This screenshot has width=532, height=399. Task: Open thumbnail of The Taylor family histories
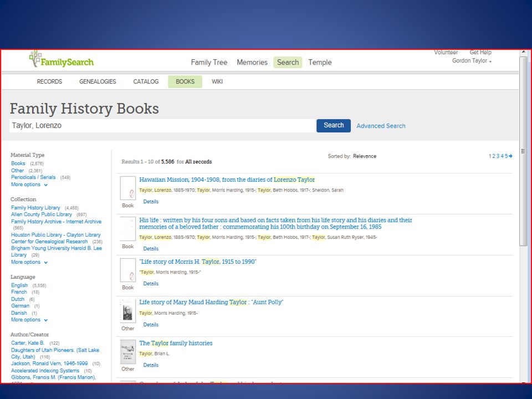point(128,351)
